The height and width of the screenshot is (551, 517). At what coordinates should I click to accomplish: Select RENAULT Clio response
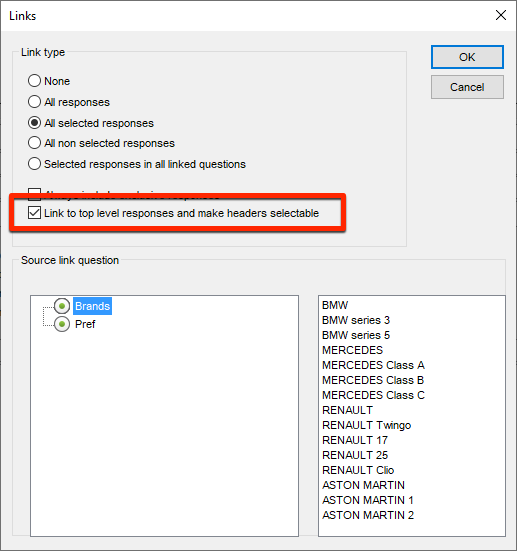tap(358, 470)
